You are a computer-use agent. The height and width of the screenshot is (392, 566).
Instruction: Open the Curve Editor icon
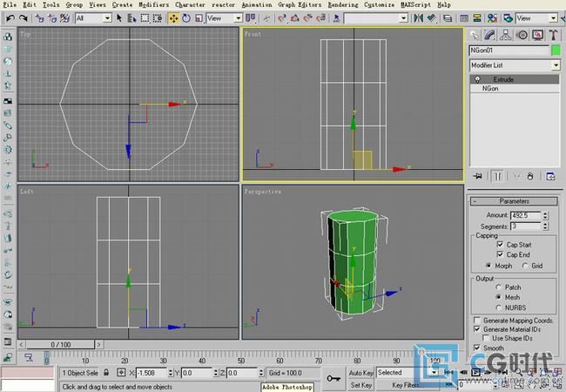[464, 17]
